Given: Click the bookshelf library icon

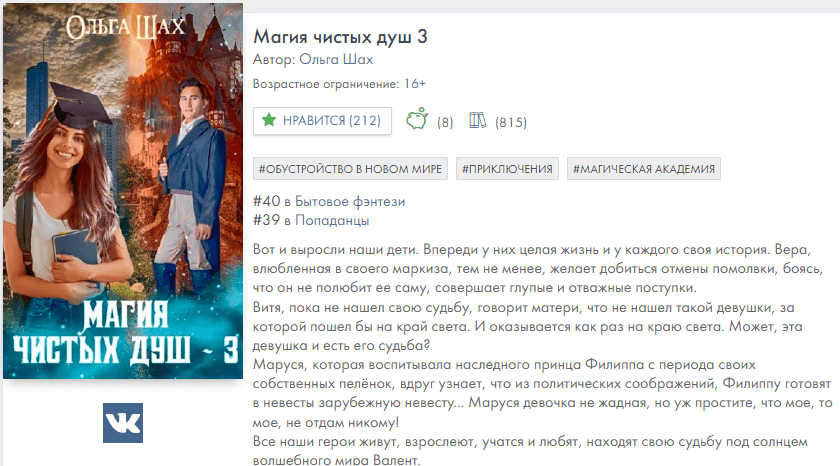Looking at the screenshot, I should pos(477,121).
